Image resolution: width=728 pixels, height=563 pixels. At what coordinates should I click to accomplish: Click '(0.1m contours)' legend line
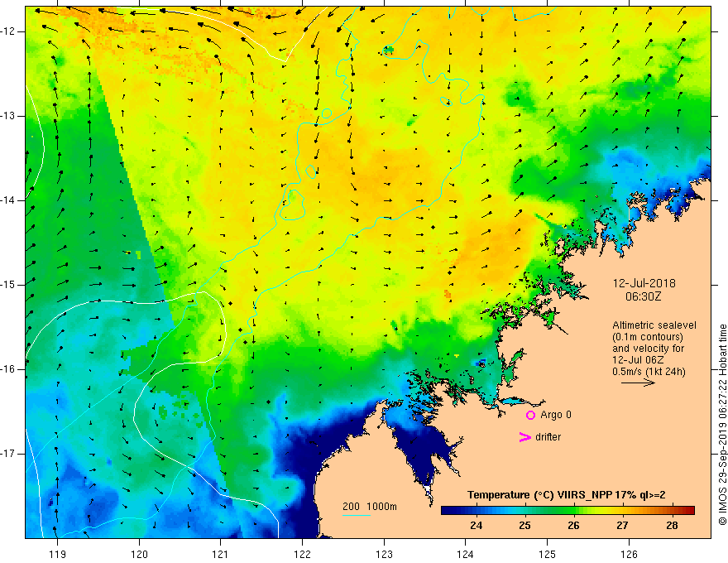pyautogui.click(x=648, y=337)
